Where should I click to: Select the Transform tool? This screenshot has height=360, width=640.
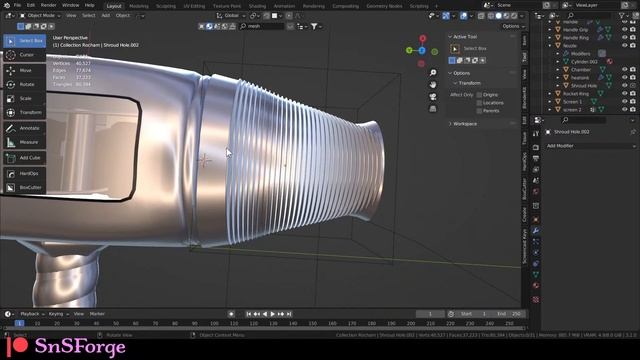point(24,112)
